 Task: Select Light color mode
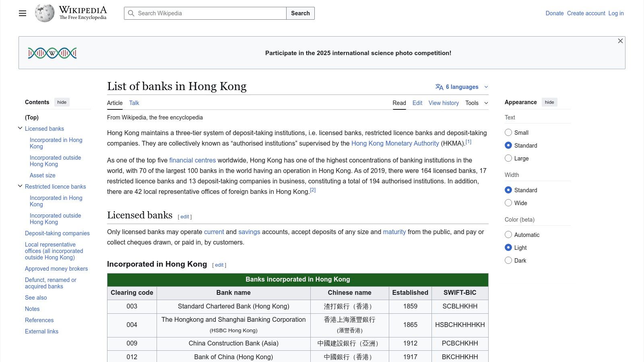click(508, 247)
